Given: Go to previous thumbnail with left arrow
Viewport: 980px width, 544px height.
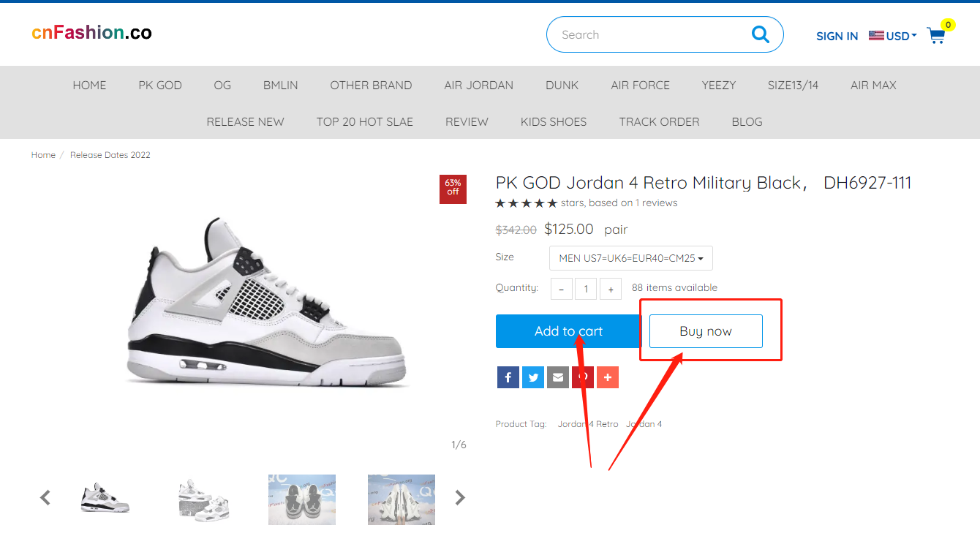Looking at the screenshot, I should pos(45,498).
